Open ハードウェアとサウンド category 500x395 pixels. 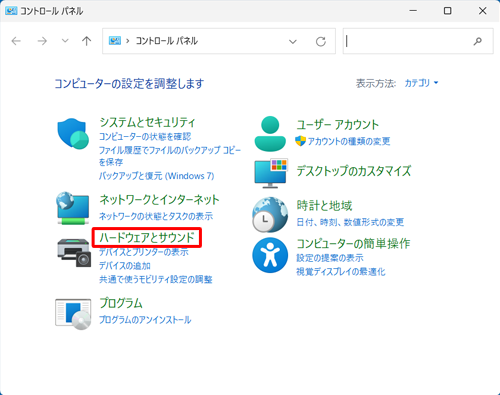(x=147, y=238)
